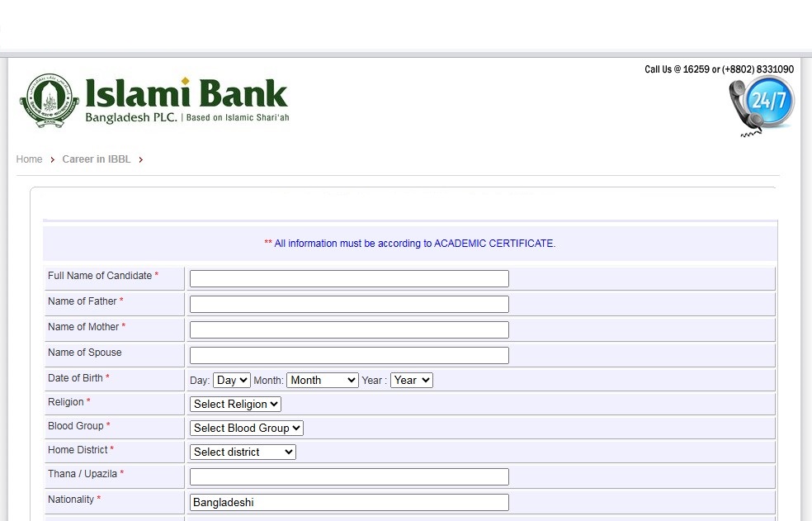
Task: Click the Thana / Upazila text field
Action: pos(349,477)
